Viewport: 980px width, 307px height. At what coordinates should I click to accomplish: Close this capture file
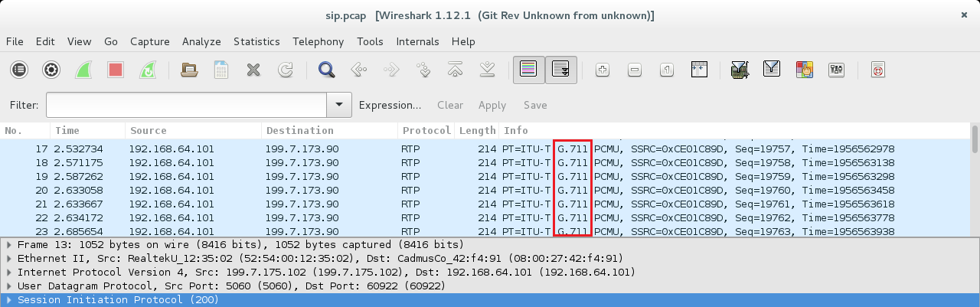(253, 70)
